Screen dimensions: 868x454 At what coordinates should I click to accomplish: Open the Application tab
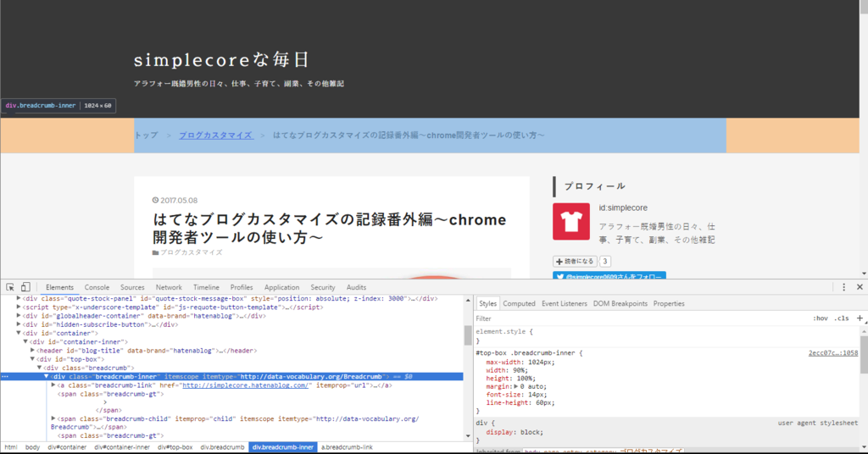(x=281, y=287)
